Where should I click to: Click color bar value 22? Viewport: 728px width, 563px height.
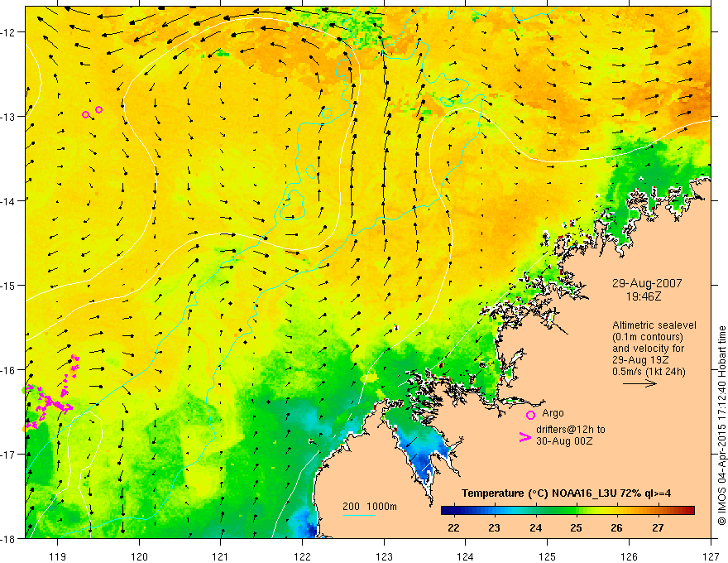point(453,528)
